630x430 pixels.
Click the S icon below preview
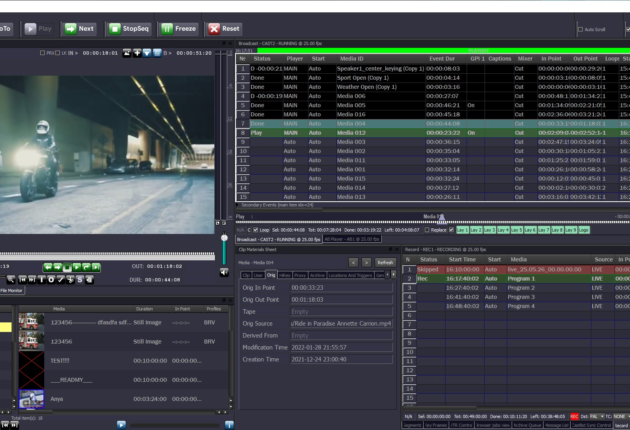pyautogui.click(x=80, y=280)
